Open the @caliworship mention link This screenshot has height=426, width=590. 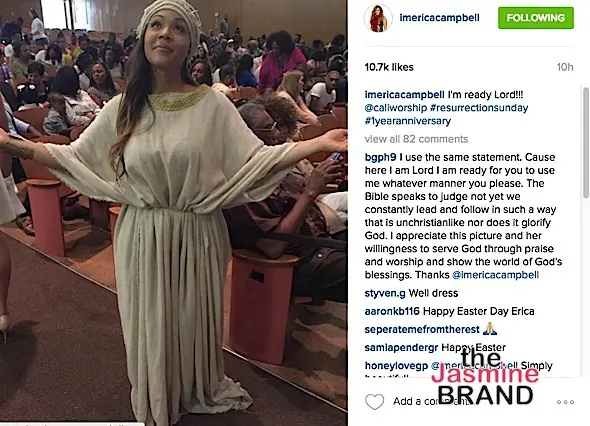click(x=395, y=108)
